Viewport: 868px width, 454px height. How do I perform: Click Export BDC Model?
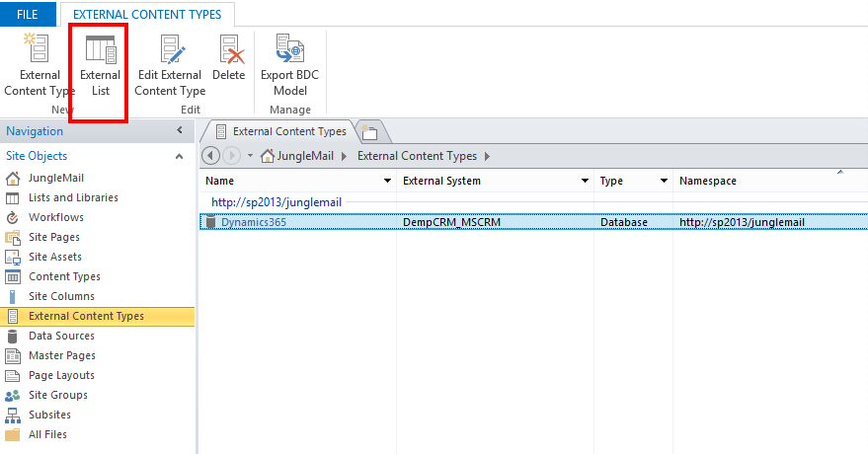tap(290, 65)
